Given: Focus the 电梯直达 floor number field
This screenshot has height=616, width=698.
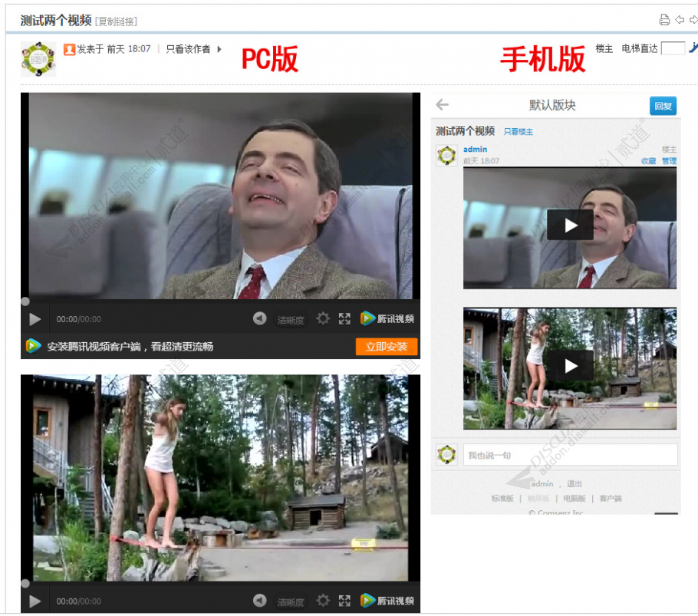Looking at the screenshot, I should [673, 48].
